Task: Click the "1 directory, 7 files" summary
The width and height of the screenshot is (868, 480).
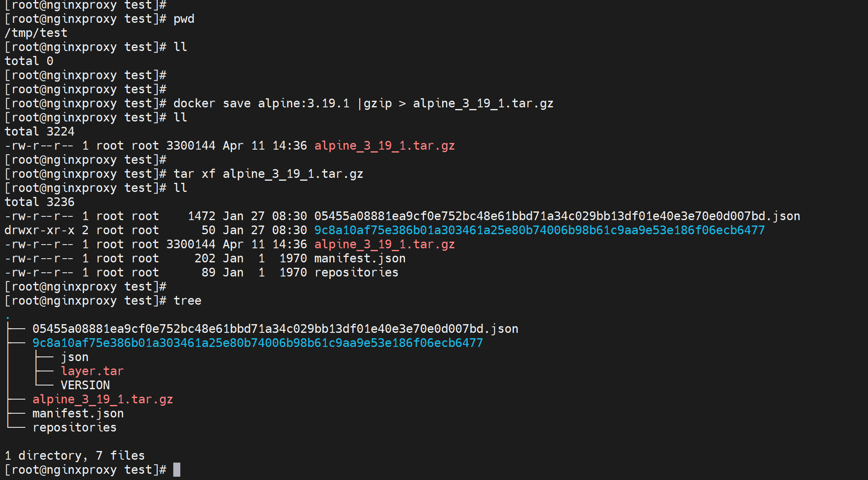Action: click(75, 456)
